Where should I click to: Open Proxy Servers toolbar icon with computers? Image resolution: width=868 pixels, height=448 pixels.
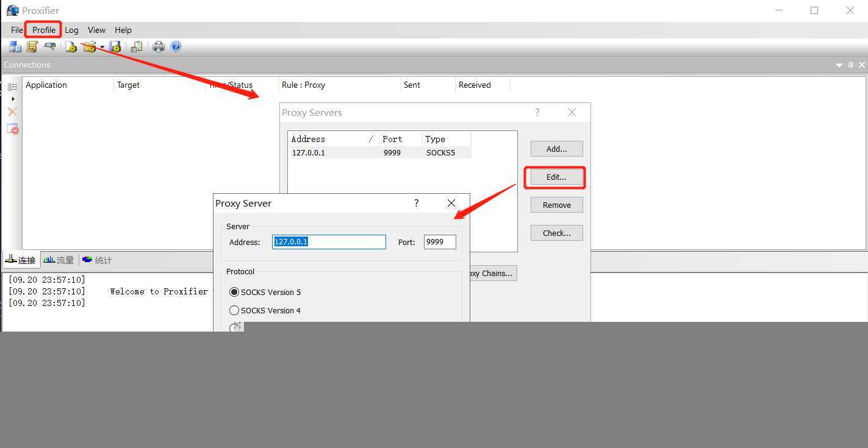(15, 47)
